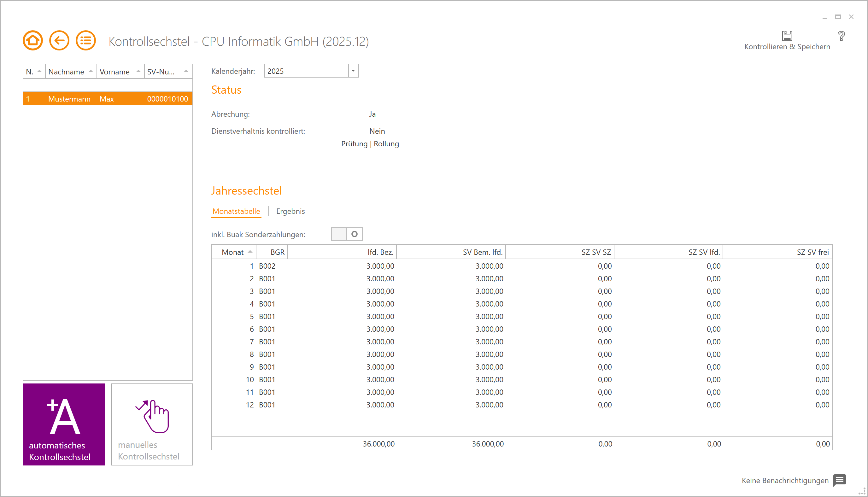This screenshot has height=497, width=868.
Task: Click the Prüfung link
Action: tap(354, 144)
